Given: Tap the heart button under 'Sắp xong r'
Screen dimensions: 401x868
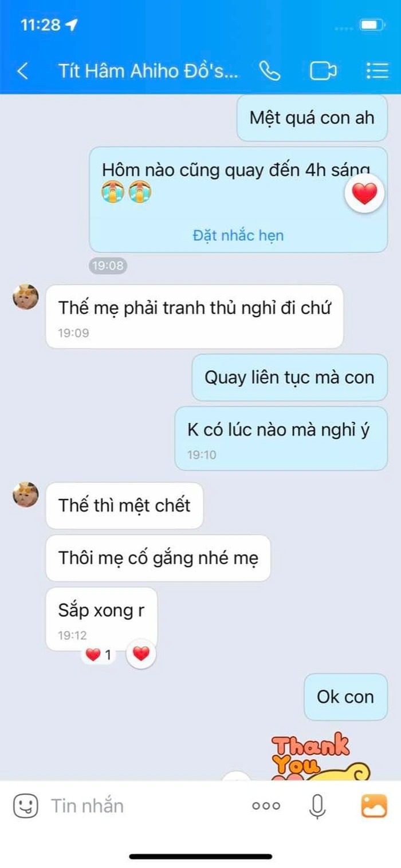Looking at the screenshot, I should [141, 653].
